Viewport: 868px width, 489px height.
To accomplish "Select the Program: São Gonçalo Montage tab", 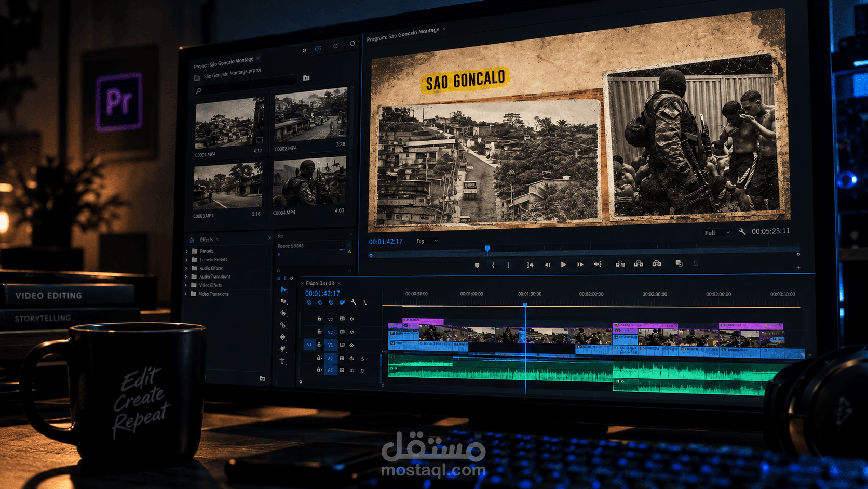I will click(x=403, y=34).
